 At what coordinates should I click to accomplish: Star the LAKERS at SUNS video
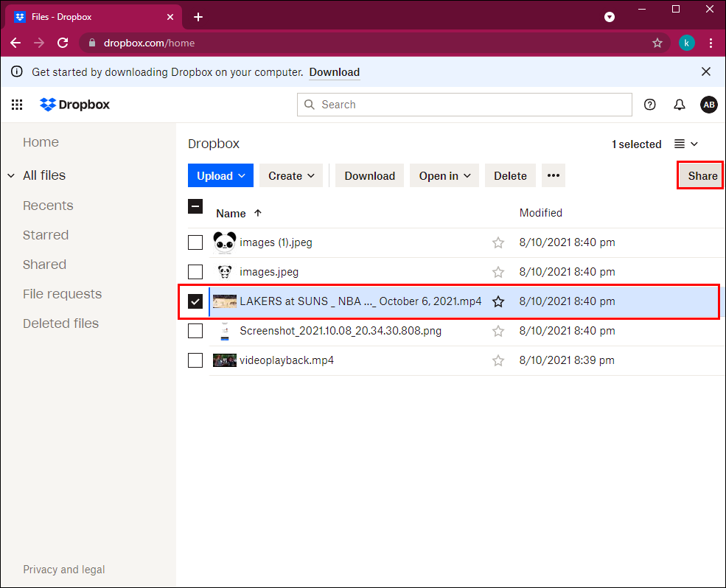click(498, 302)
